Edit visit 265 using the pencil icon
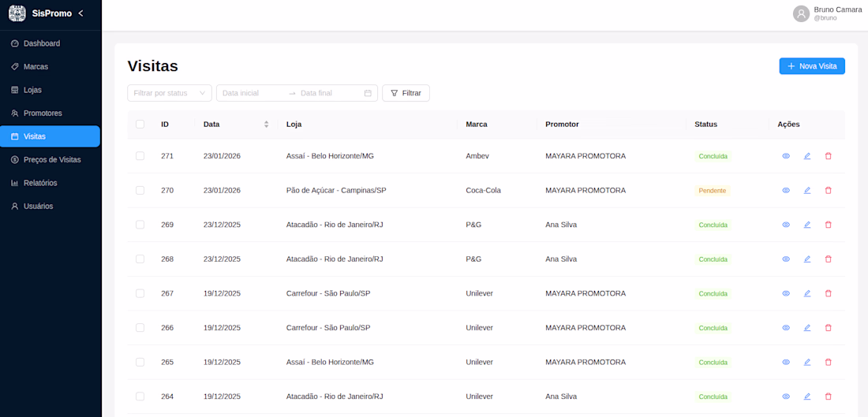868x417 pixels. pyautogui.click(x=807, y=362)
